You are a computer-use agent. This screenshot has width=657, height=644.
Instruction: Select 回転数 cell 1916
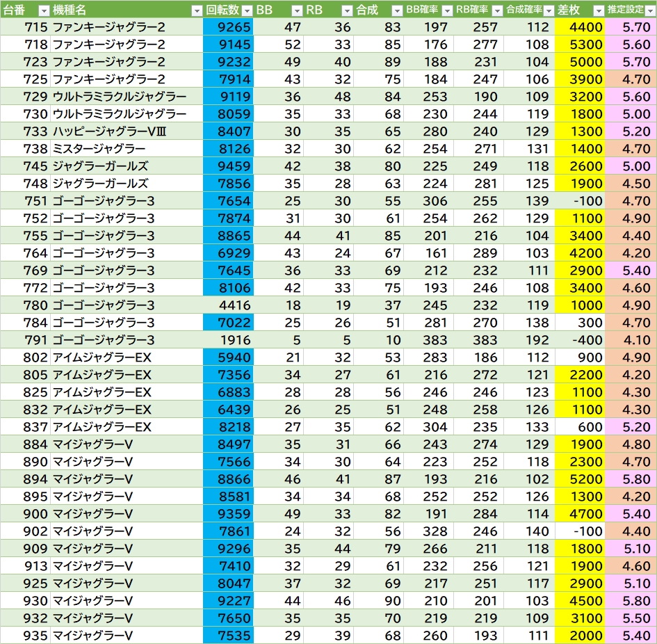coord(228,341)
